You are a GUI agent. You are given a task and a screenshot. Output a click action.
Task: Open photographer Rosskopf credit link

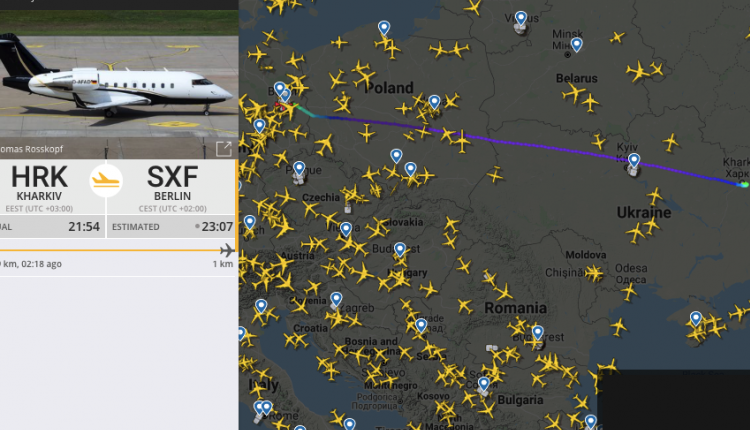pyautogui.click(x=32, y=149)
